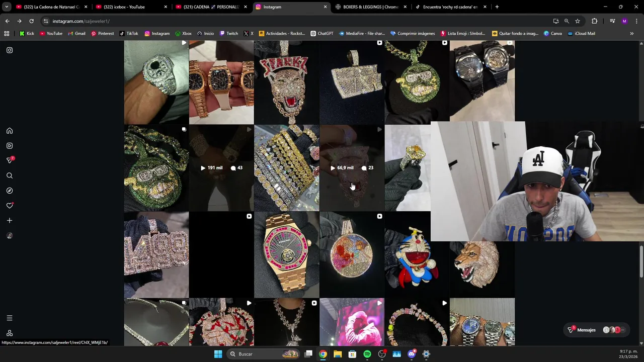Image resolution: width=644 pixels, height=362 pixels.
Task: Bookmark this page star icon
Action: pos(578,21)
